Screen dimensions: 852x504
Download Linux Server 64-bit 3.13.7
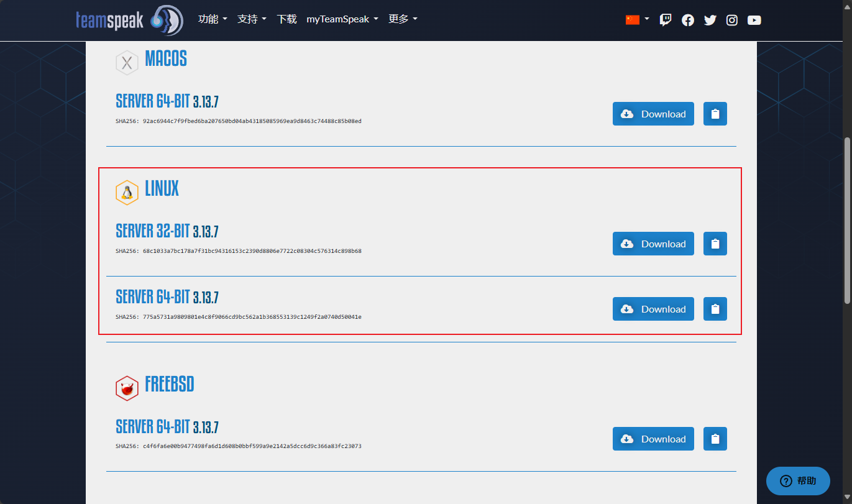[x=653, y=309]
